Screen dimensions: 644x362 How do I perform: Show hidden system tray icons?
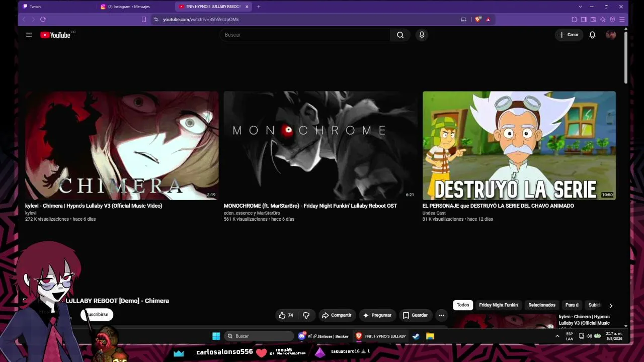557,336
